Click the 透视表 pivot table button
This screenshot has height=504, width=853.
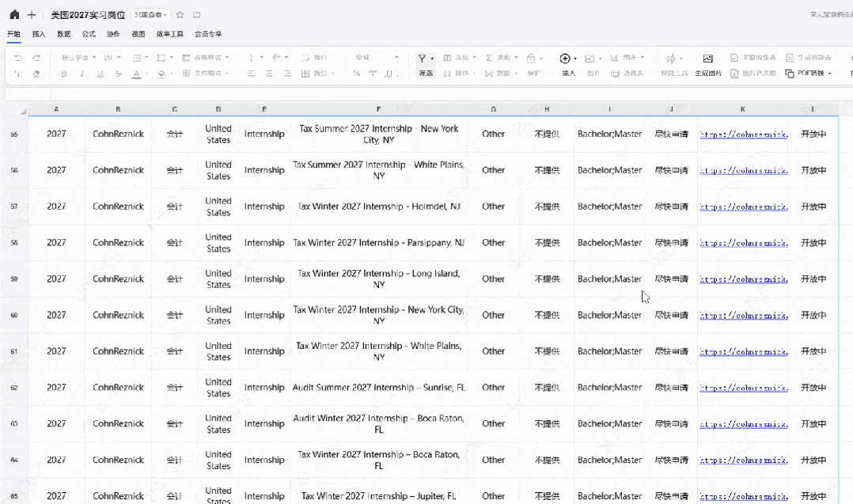627,74
